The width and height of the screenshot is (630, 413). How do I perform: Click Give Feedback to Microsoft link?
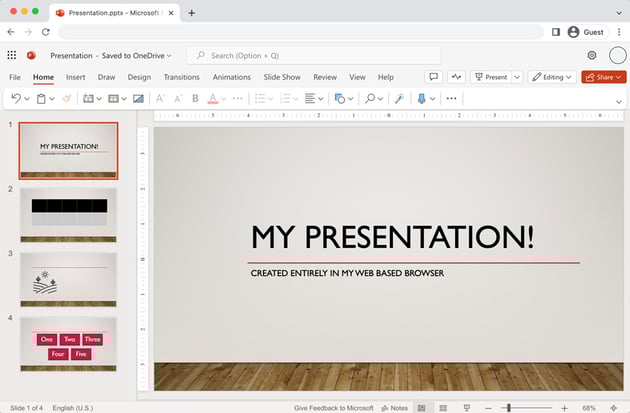[334, 408]
